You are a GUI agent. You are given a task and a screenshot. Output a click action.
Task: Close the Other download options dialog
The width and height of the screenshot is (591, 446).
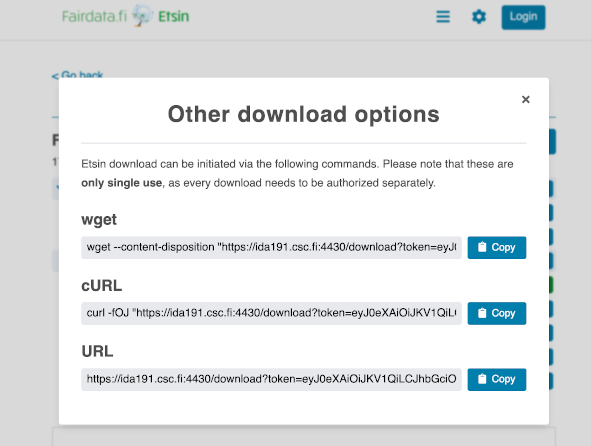tap(525, 100)
